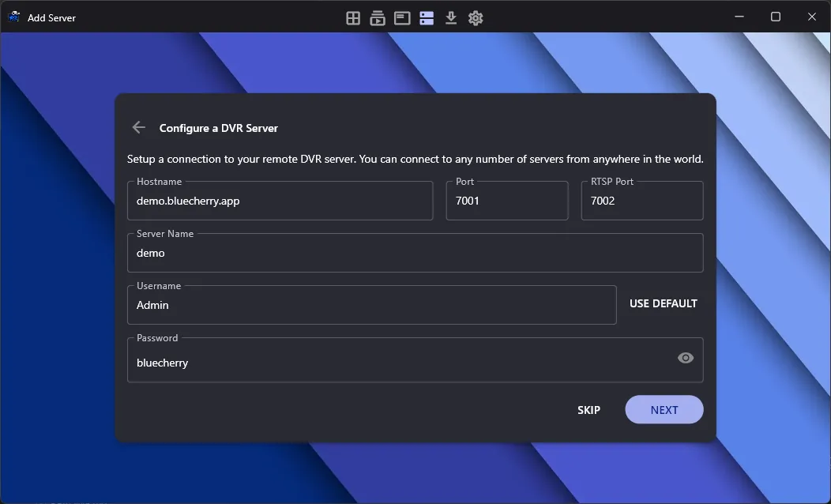The width and height of the screenshot is (831, 504).
Task: Click into the Password field
Action: (415, 360)
